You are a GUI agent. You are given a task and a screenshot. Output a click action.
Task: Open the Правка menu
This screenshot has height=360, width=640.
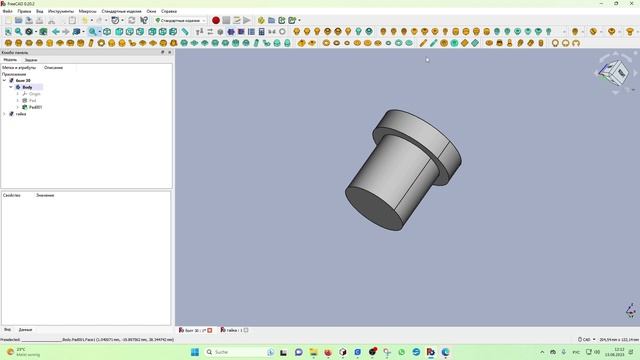tap(24, 11)
